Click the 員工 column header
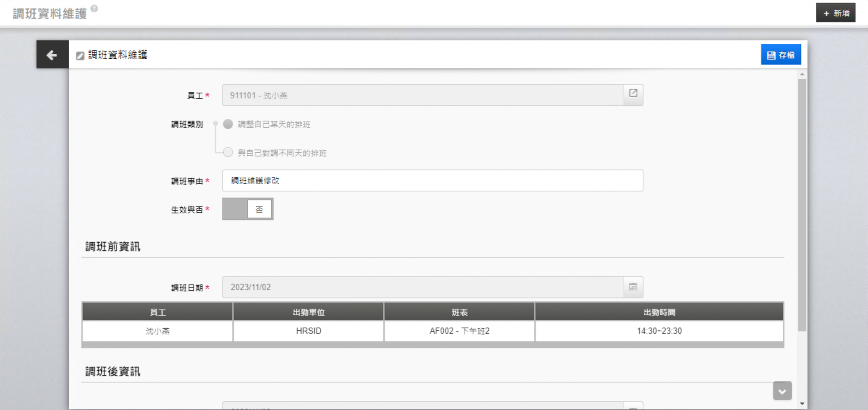 tap(158, 312)
